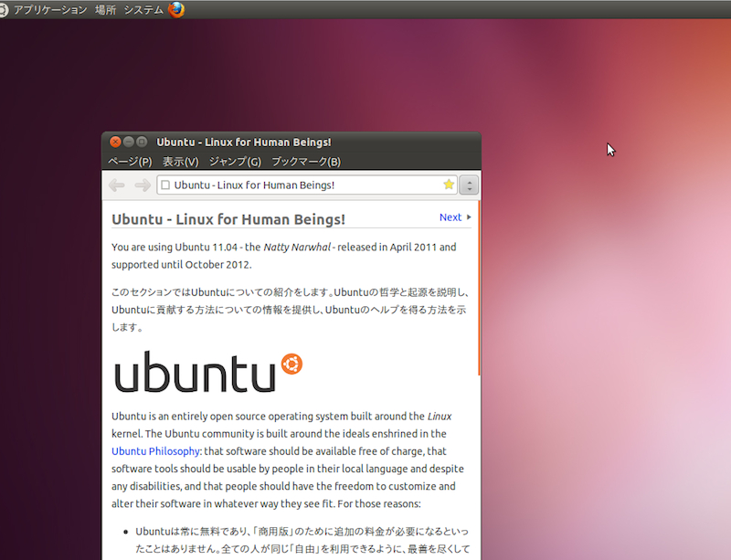Open the ページ(P) menu
Image resolution: width=731 pixels, height=560 pixels.
coord(130,162)
